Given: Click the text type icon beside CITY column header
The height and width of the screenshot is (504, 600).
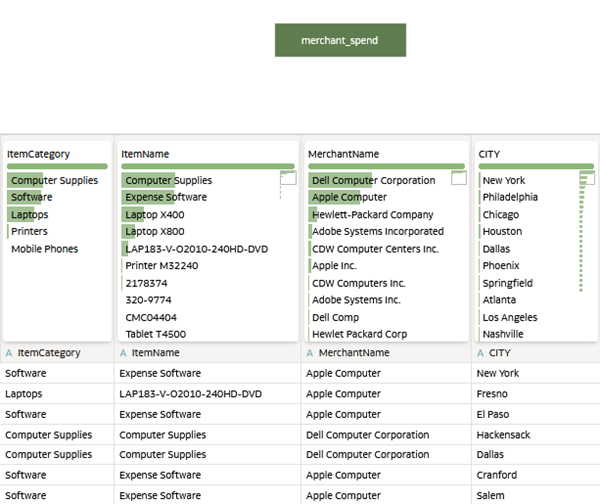Looking at the screenshot, I should [480, 353].
